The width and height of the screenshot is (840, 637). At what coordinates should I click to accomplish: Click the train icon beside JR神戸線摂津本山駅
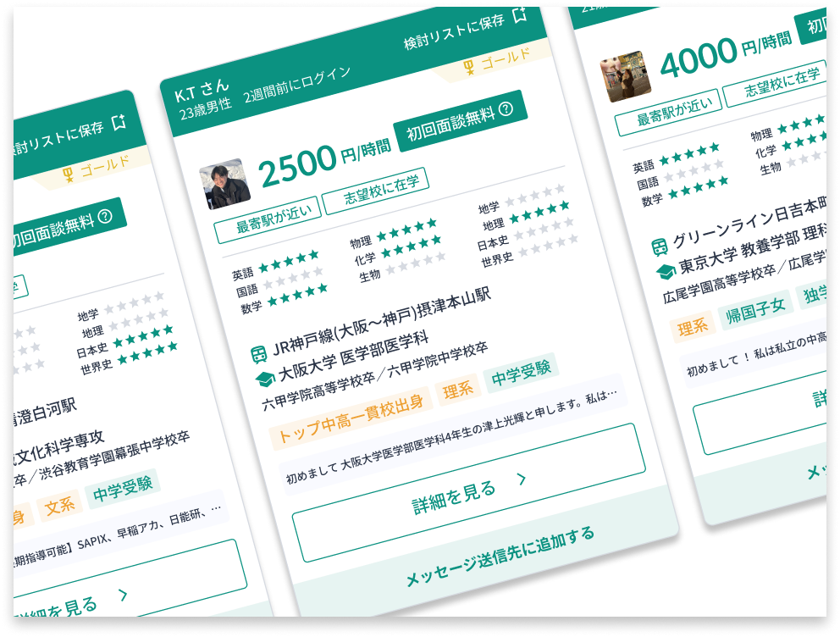tap(258, 354)
